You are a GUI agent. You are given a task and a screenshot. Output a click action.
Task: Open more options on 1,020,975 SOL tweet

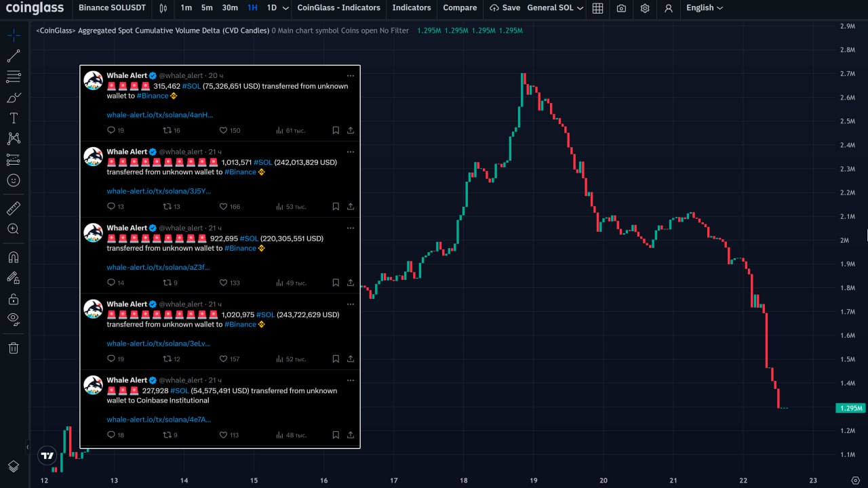351,304
